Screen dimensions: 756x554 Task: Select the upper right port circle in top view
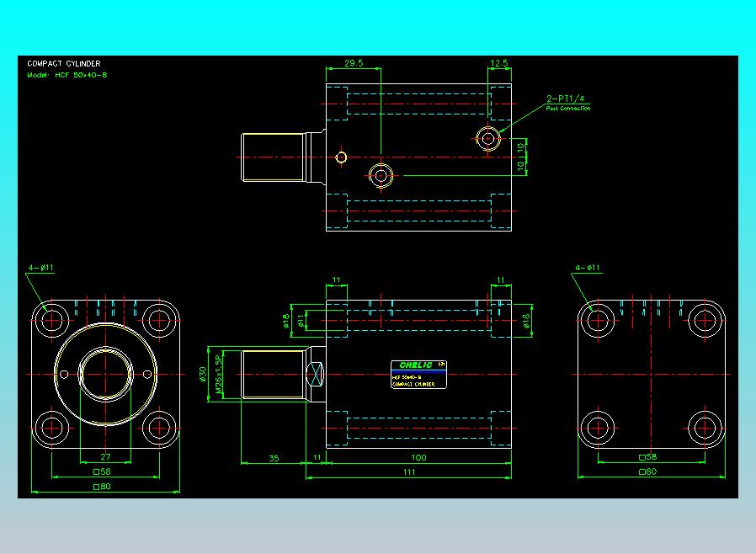tap(488, 139)
